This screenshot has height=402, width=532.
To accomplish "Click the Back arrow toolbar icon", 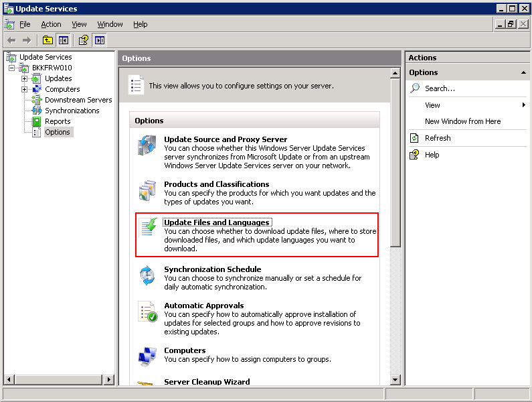I will click(x=11, y=40).
